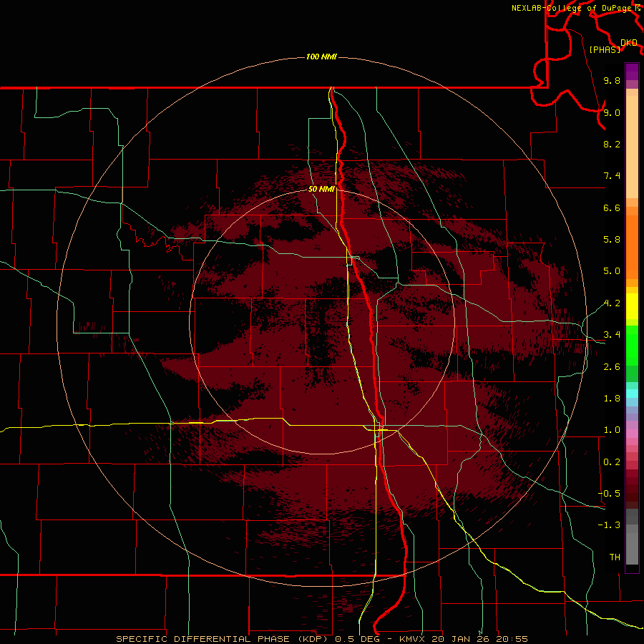644x644 pixels.
Task: Click the purple segment of the color bar
Action: point(632,72)
